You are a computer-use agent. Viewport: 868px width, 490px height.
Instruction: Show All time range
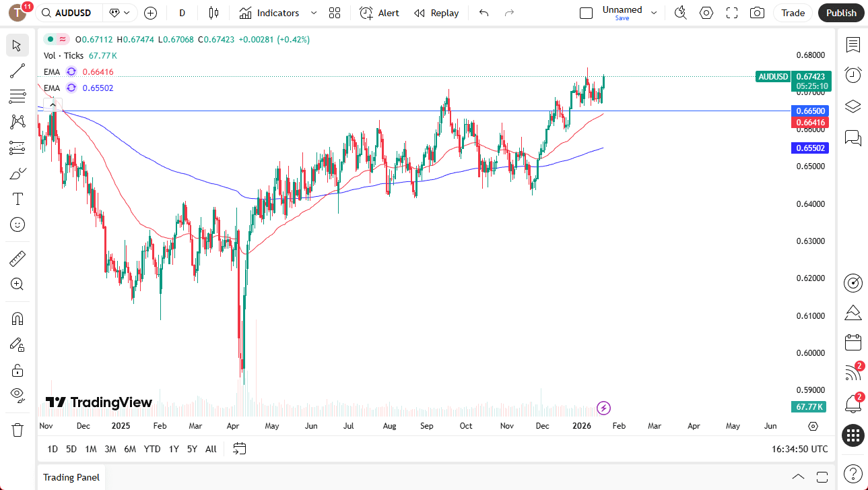pyautogui.click(x=211, y=449)
